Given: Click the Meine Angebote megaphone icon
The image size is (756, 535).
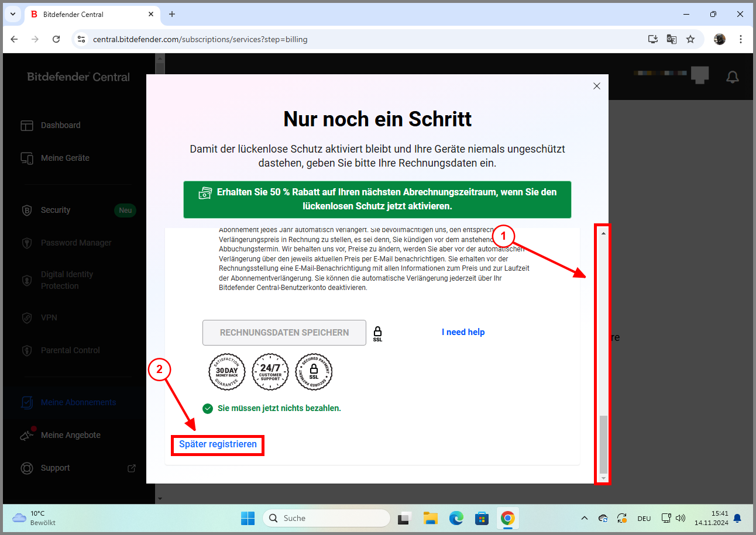Looking at the screenshot, I should click(27, 435).
